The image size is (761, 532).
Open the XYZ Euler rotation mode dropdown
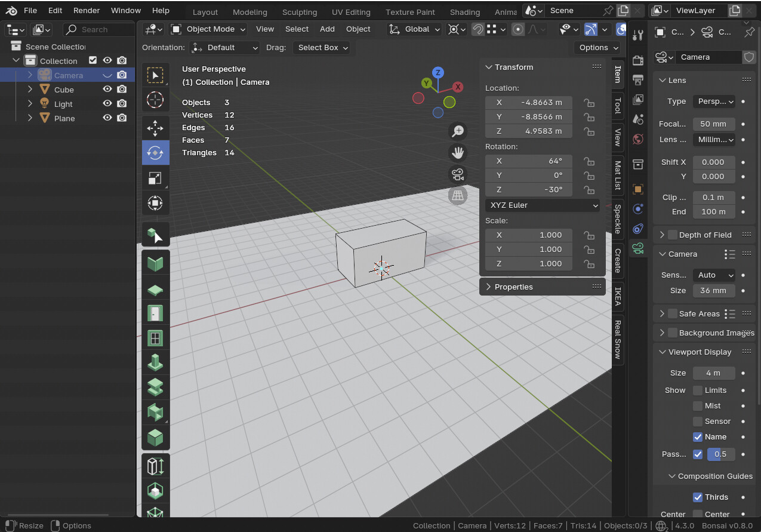(x=543, y=205)
